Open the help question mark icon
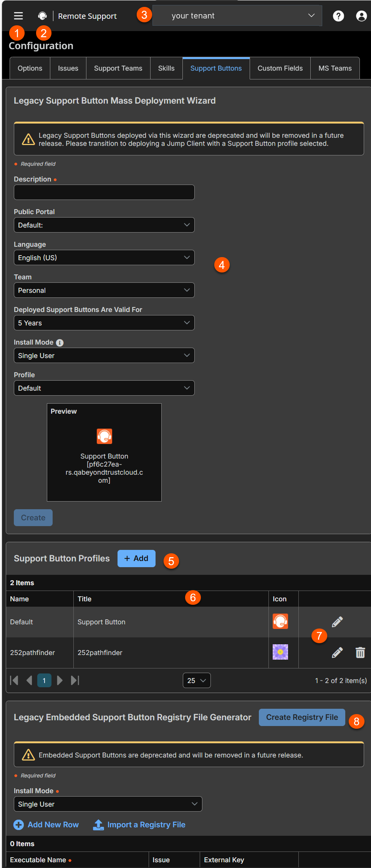Screen dimensions: 371x868 [x=338, y=16]
